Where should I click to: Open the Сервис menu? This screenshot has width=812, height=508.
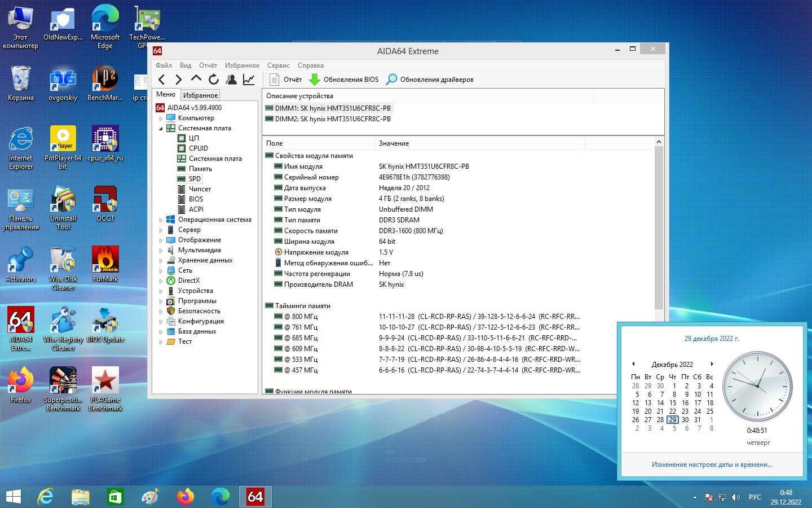coord(279,65)
